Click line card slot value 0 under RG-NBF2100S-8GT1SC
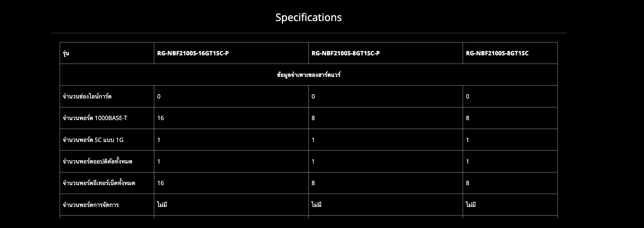This screenshot has height=228, width=644. (467, 97)
